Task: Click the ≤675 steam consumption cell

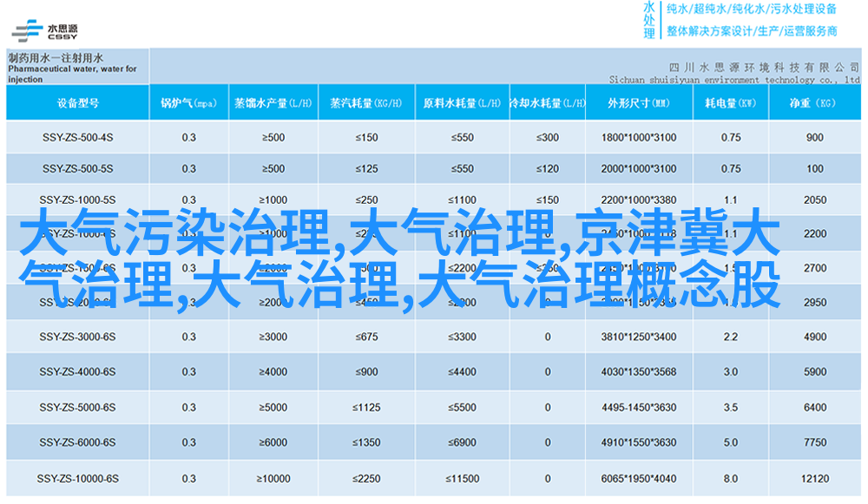Action: pyautogui.click(x=366, y=337)
